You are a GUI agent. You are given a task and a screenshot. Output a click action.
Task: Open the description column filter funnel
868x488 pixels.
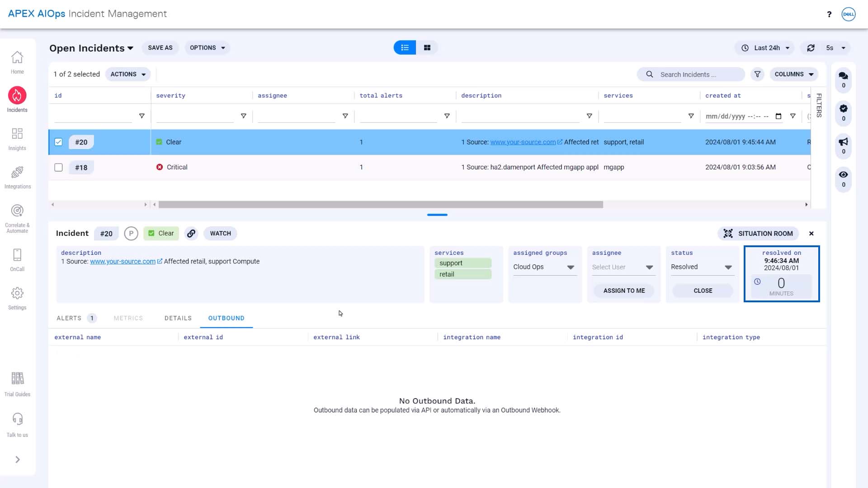pos(589,116)
